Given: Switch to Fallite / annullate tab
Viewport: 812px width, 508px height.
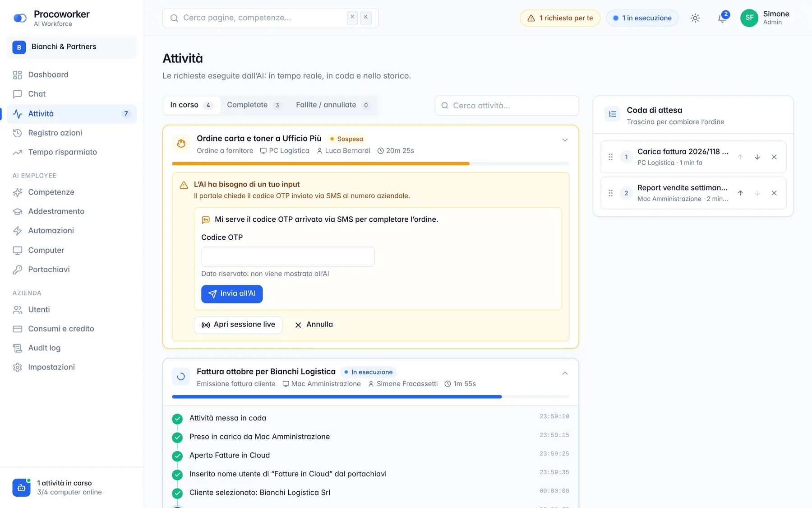Looking at the screenshot, I should pyautogui.click(x=333, y=105).
